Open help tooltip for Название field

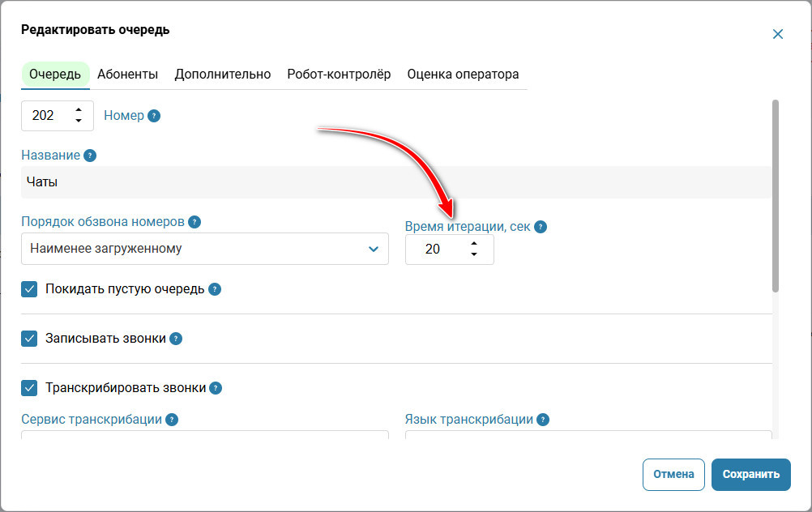[90, 156]
